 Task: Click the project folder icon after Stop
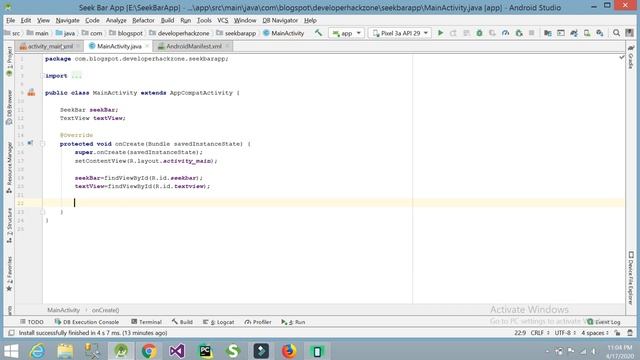click(x=548, y=33)
